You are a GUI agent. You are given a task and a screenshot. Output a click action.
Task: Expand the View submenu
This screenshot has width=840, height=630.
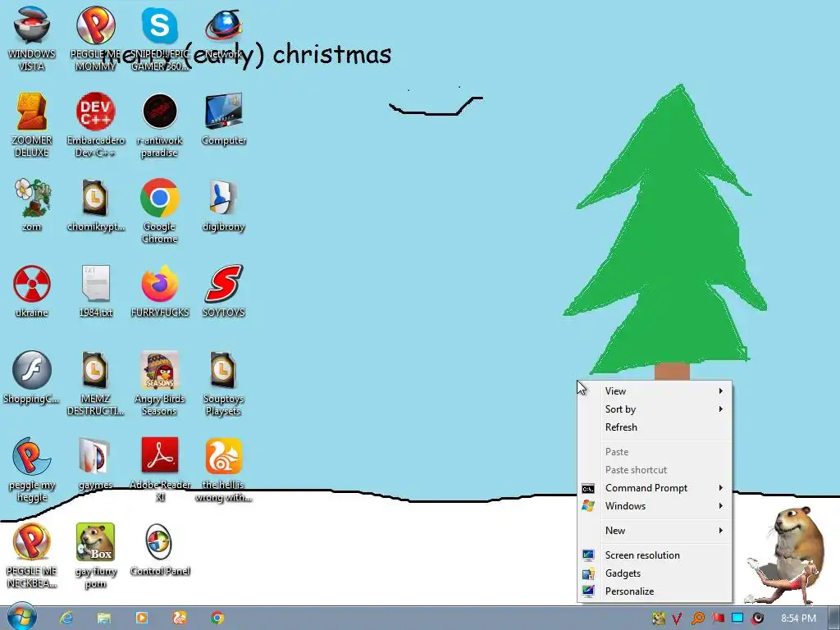pyautogui.click(x=655, y=391)
